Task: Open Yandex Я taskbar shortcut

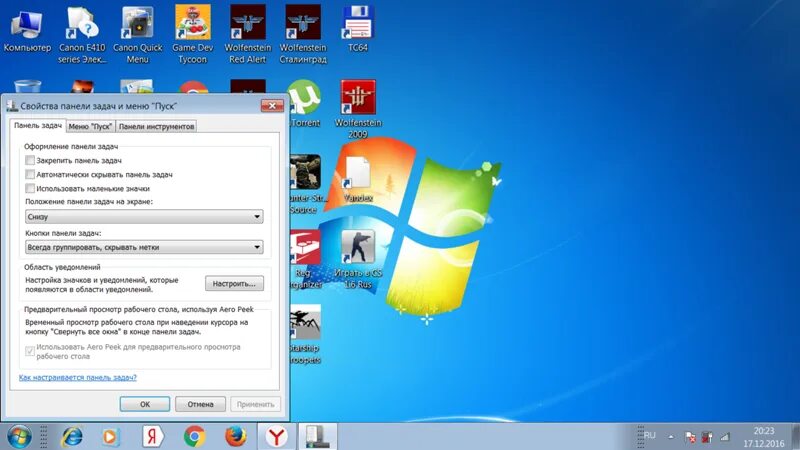Action: (153, 437)
